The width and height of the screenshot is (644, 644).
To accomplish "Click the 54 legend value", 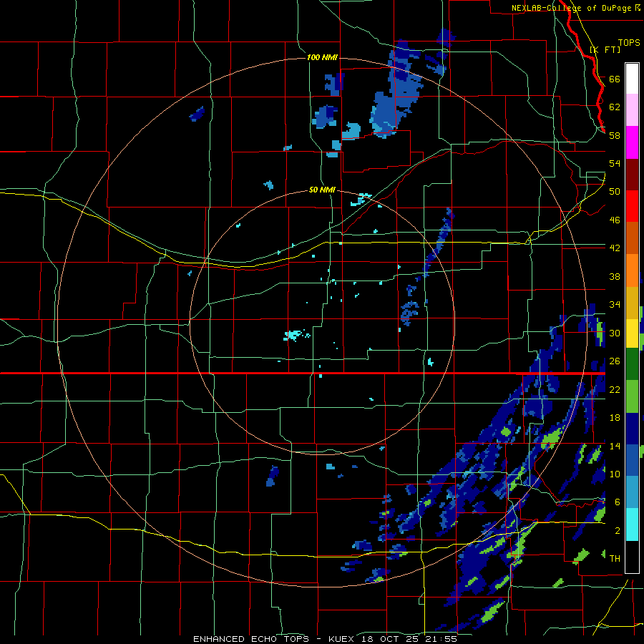I will (615, 163).
